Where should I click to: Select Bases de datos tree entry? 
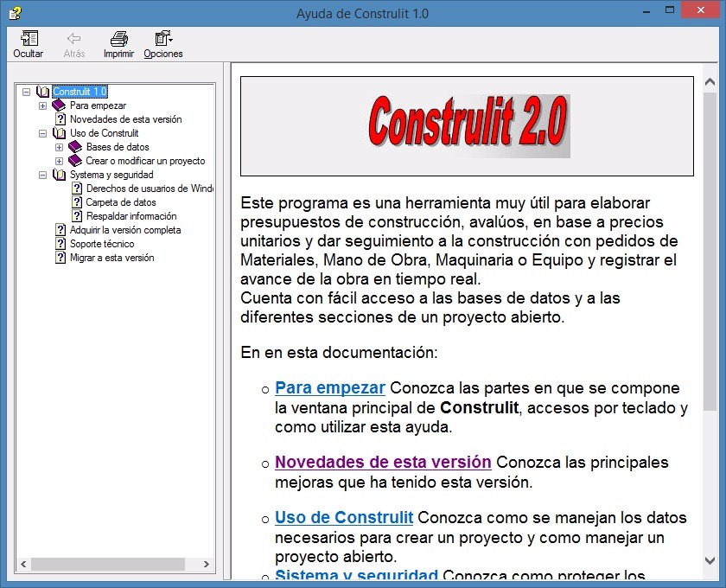click(118, 147)
